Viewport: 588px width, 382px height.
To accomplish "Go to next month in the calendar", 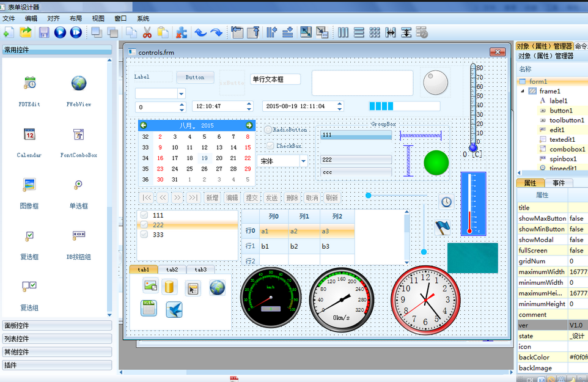I will (249, 125).
